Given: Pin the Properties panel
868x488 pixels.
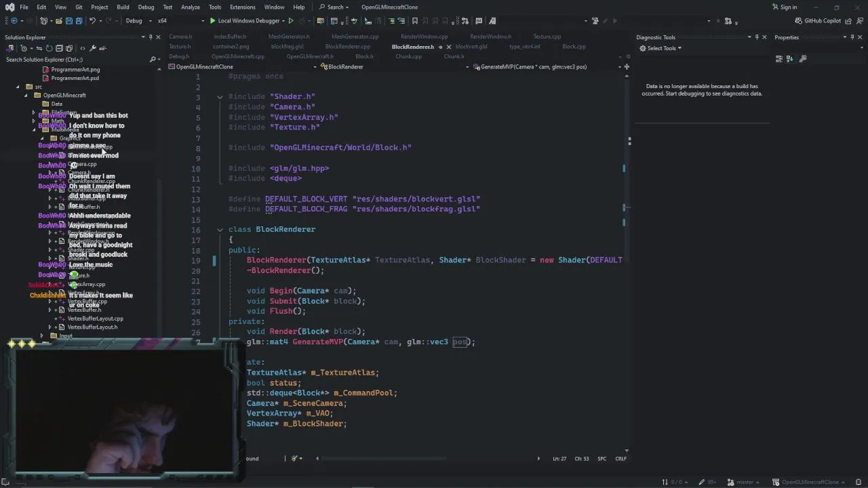Looking at the screenshot, I should [x=852, y=37].
